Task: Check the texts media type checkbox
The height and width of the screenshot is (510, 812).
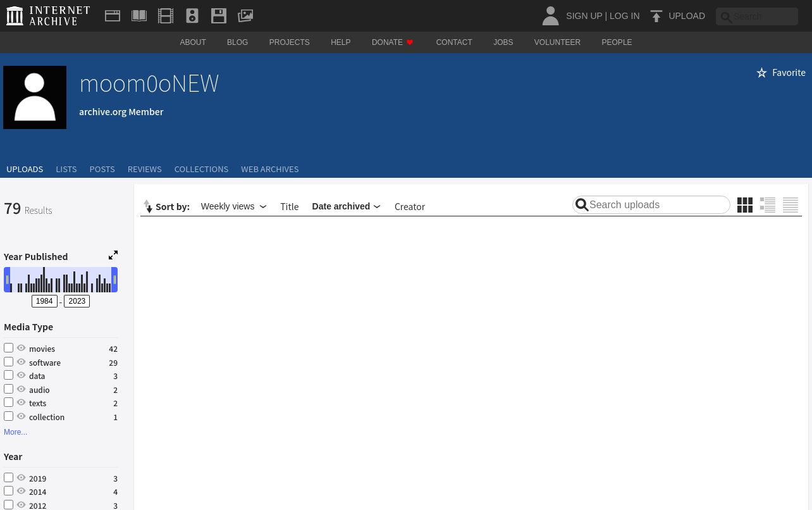Action: tap(8, 402)
